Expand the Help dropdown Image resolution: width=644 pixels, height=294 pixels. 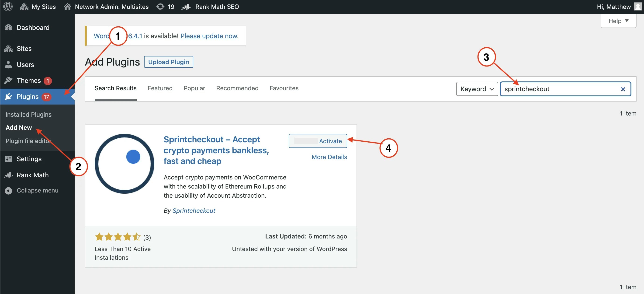[618, 21]
